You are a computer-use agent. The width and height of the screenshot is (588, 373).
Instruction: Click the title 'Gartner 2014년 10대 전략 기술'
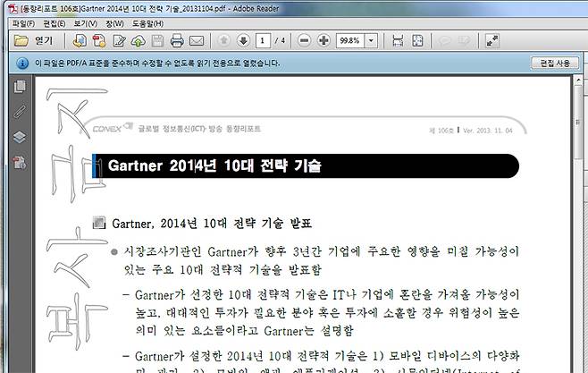click(214, 165)
